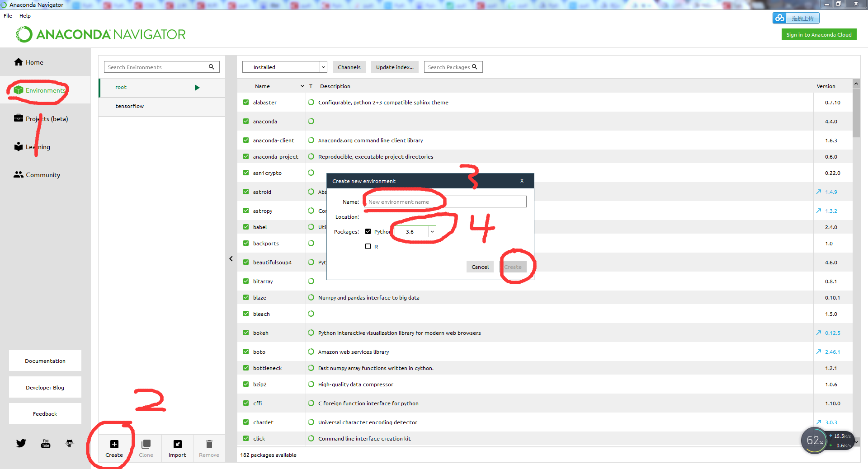
Task: Close the Create new environment dialog
Action: (522, 181)
